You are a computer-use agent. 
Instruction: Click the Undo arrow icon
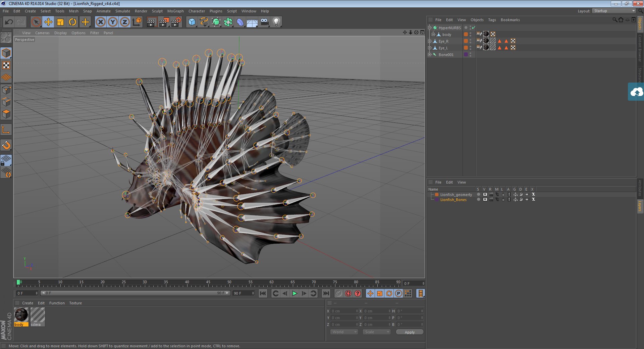9,22
